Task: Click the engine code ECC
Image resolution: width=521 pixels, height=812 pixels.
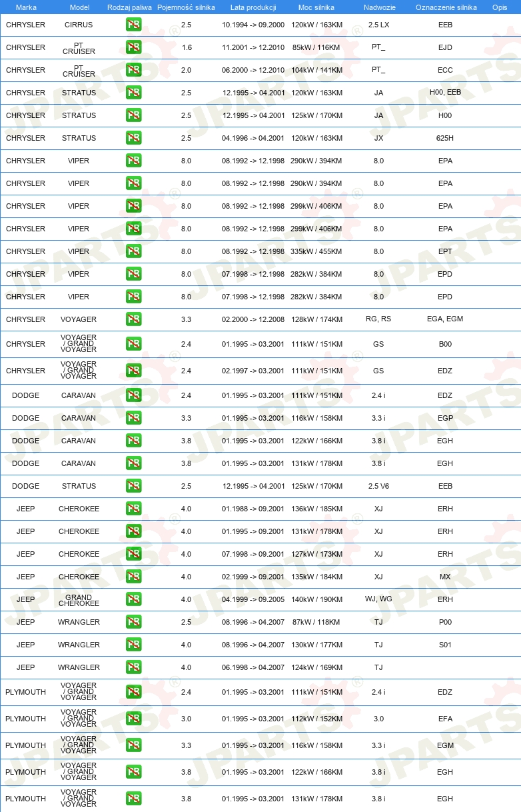Action: tap(445, 71)
